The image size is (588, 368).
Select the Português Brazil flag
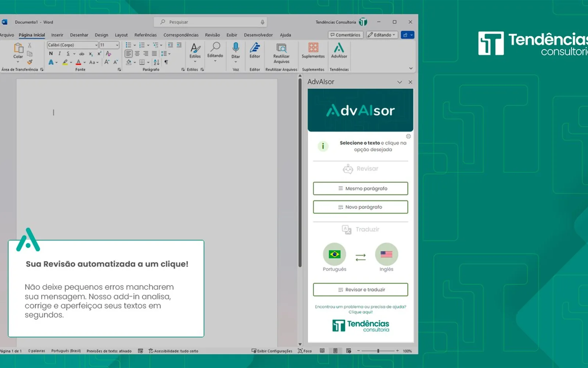click(334, 254)
